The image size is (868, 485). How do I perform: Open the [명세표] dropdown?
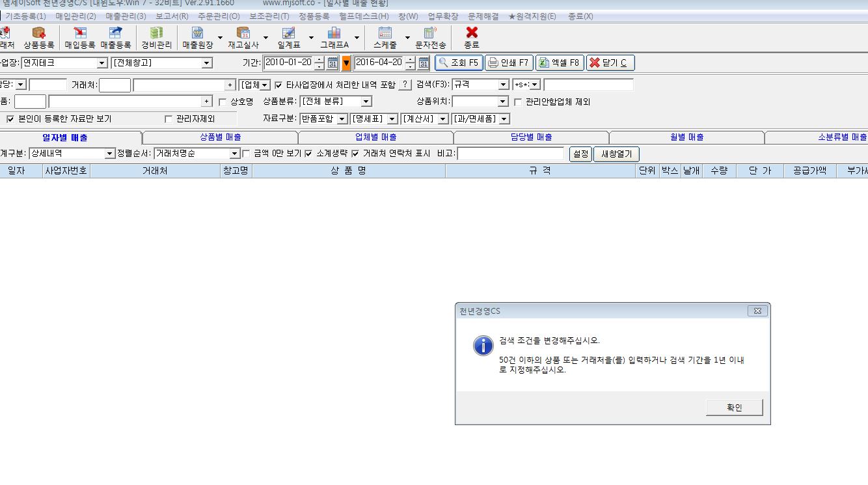click(393, 119)
